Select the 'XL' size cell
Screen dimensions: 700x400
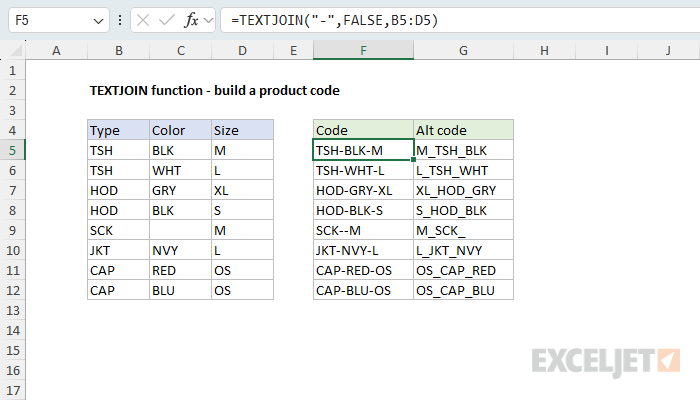(x=242, y=190)
